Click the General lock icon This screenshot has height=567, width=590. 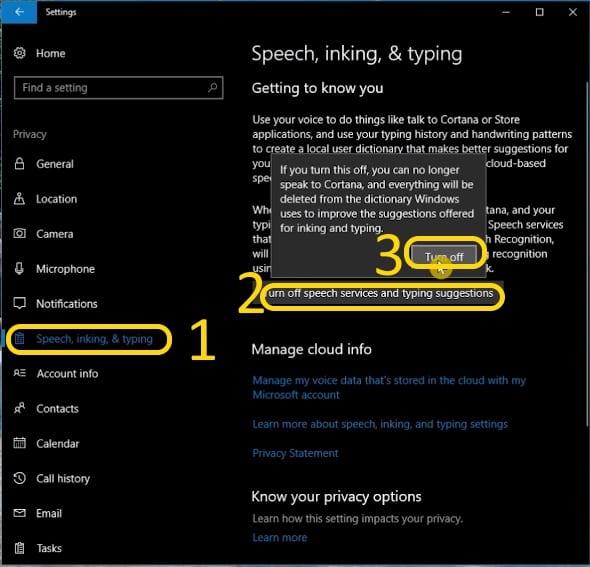click(x=19, y=164)
